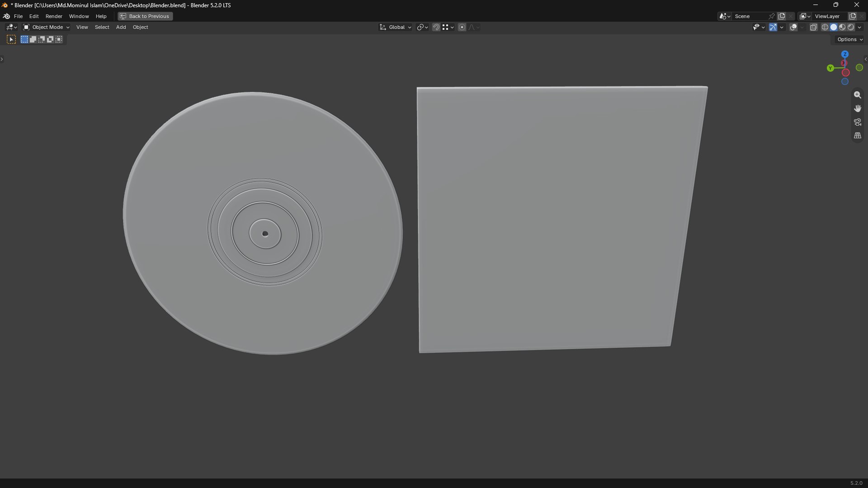Switch to material preview shading
Screen dimensions: 868x488
click(x=842, y=27)
